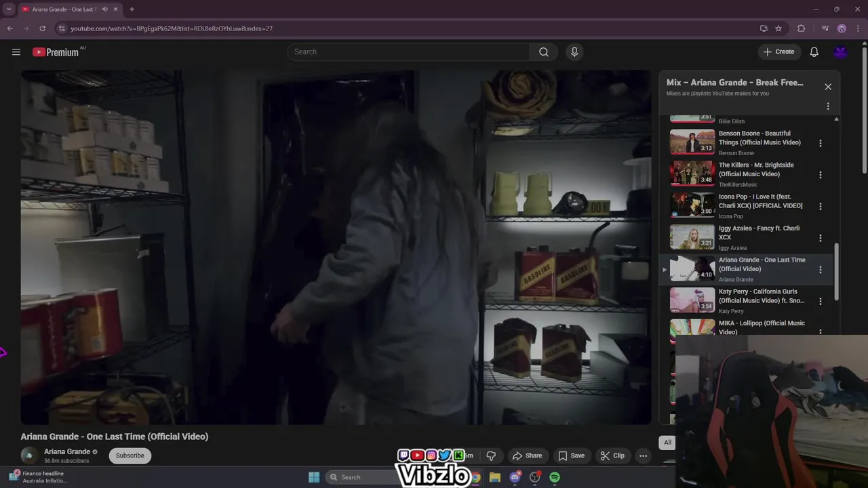This screenshot has height=488, width=868.
Task: Click the Share button
Action: pyautogui.click(x=527, y=455)
